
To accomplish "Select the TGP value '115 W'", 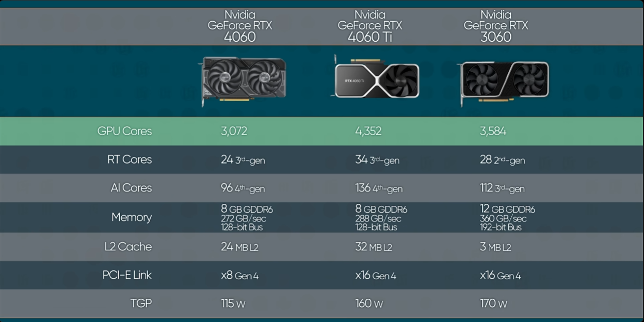I will pos(233,303).
